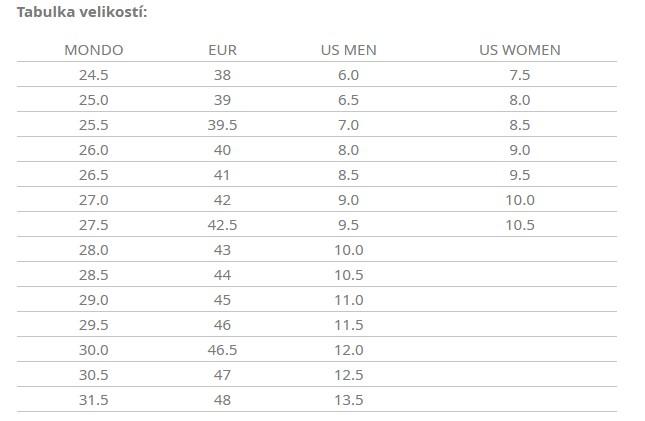Select the EUR 39.5 cell
Viewport: 645px width, 421px height.
pyautogui.click(x=223, y=125)
